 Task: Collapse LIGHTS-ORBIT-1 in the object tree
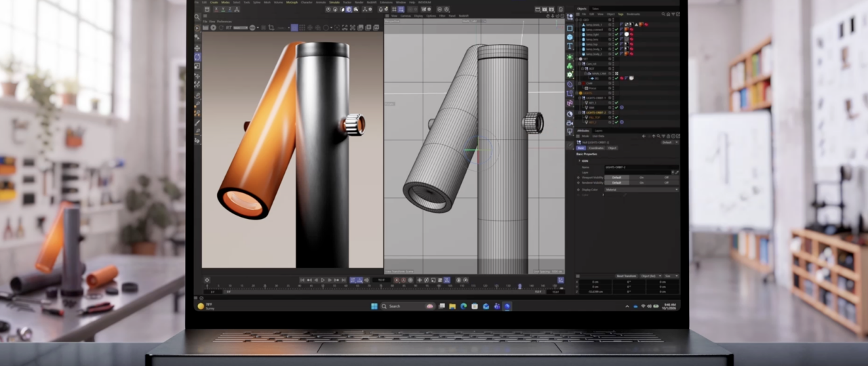point(580,98)
